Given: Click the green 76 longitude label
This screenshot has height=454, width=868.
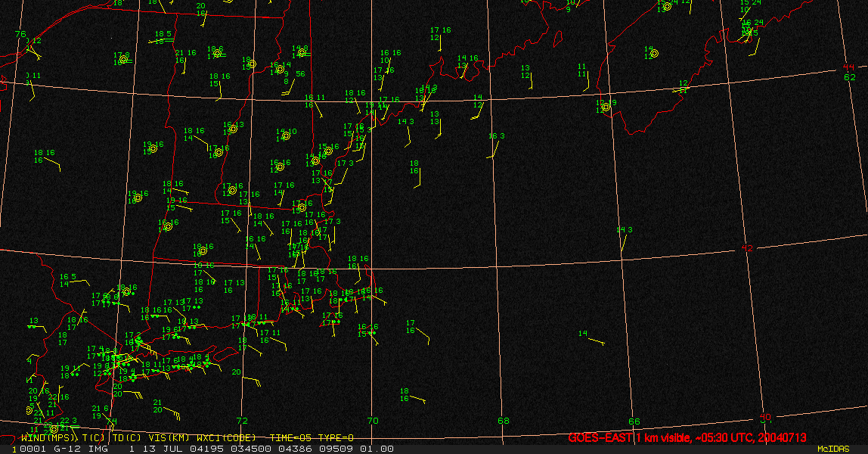Looking at the screenshot, I should pos(20,34).
